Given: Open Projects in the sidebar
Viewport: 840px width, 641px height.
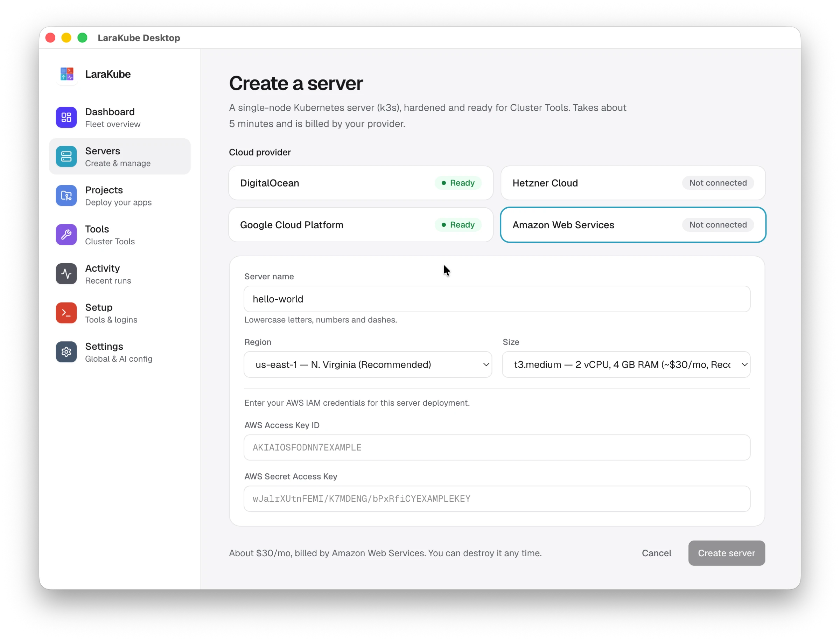Looking at the screenshot, I should (120, 196).
